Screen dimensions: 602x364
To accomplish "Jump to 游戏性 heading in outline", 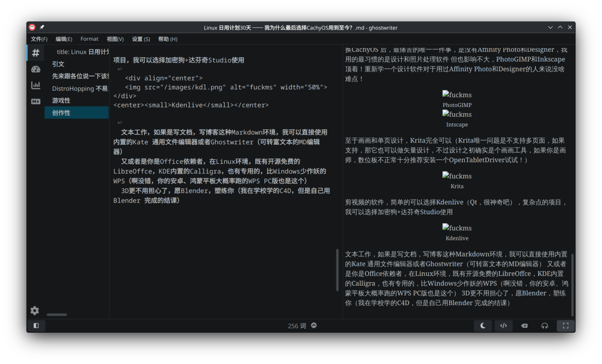I will (x=61, y=101).
